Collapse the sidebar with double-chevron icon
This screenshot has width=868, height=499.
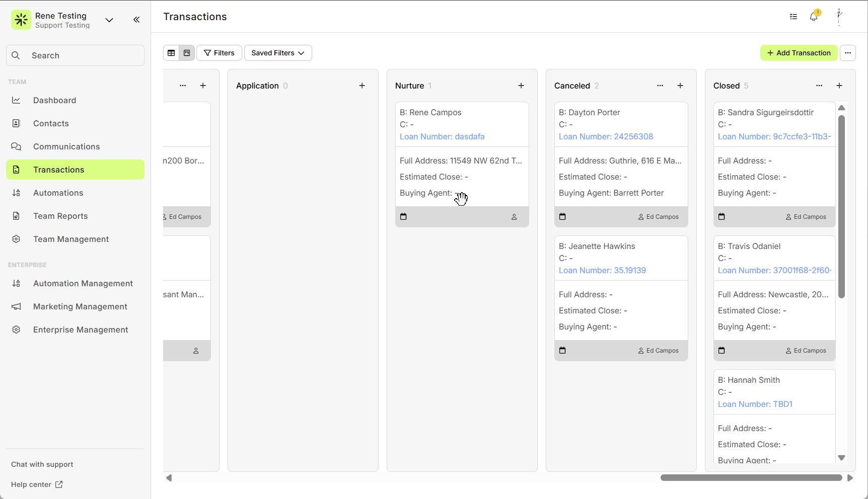(x=136, y=20)
